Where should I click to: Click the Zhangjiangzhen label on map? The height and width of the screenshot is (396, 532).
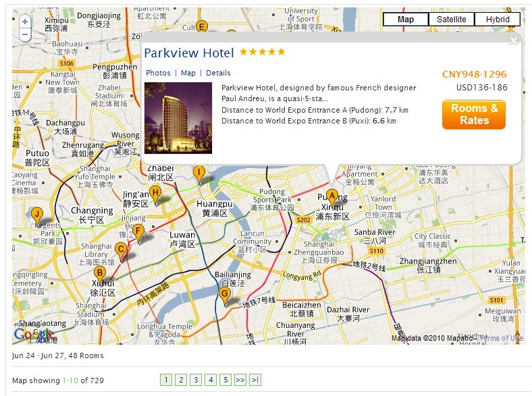click(x=428, y=266)
